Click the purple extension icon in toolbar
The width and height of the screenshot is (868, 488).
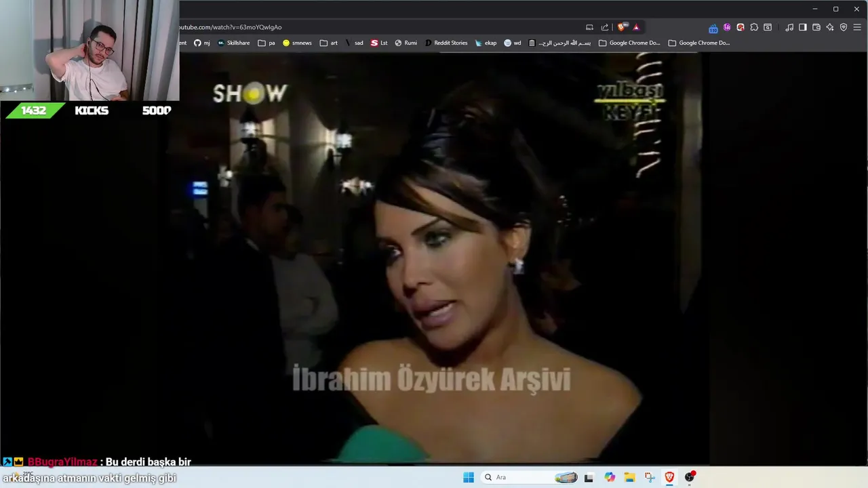(727, 27)
